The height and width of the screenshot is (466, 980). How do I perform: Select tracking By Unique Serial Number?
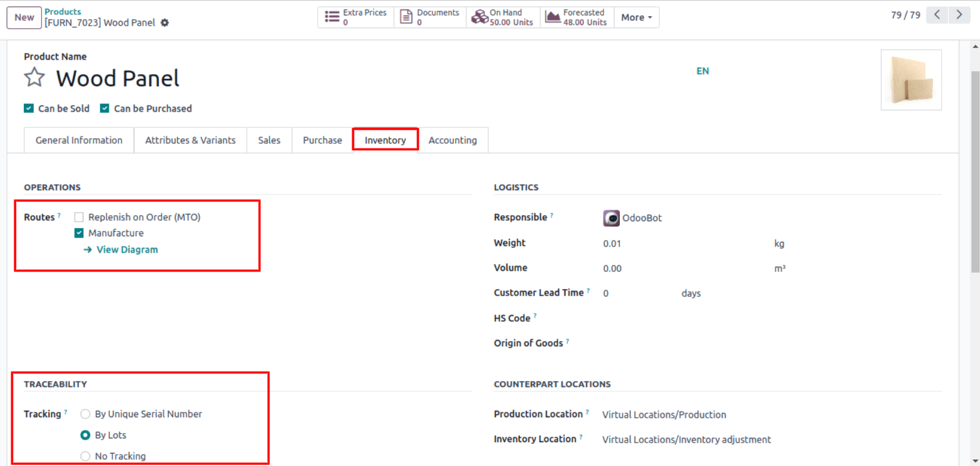85,414
